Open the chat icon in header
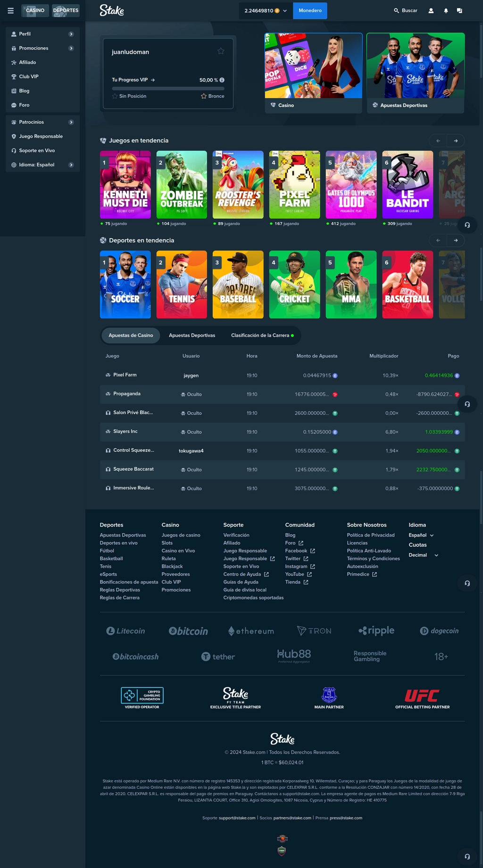483x868 pixels. [459, 10]
